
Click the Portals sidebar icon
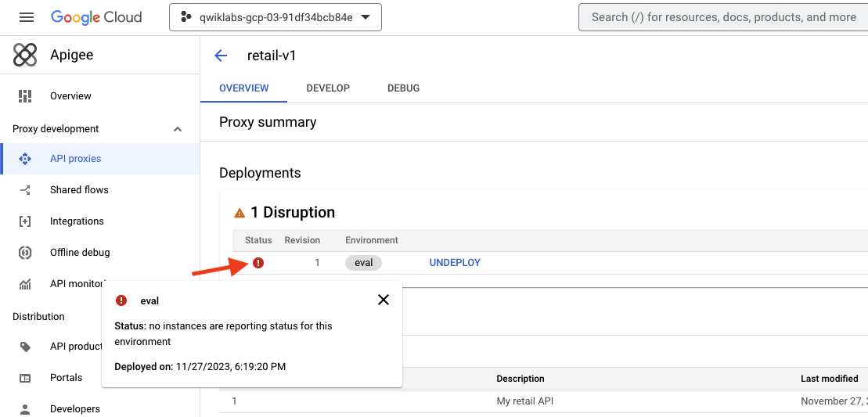click(x=25, y=378)
